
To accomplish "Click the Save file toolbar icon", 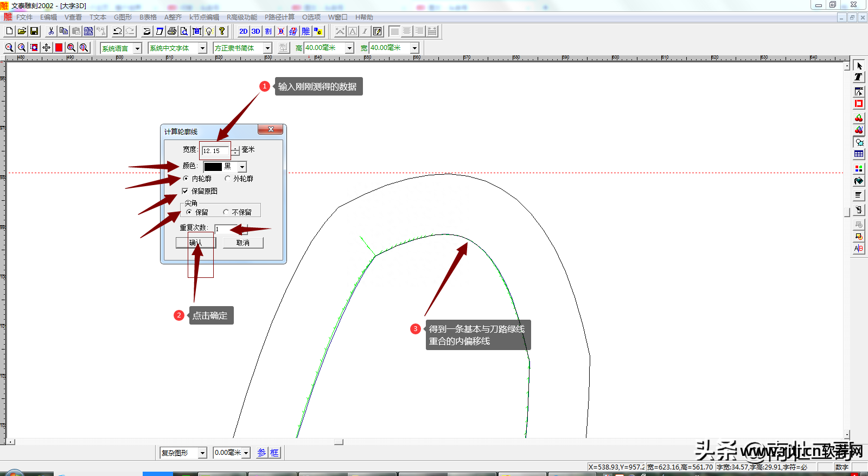I will pyautogui.click(x=34, y=31).
